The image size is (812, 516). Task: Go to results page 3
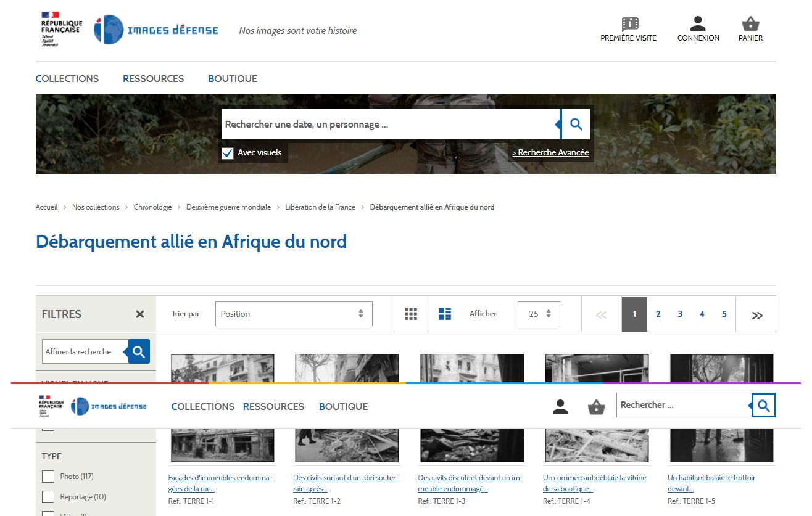coord(680,314)
